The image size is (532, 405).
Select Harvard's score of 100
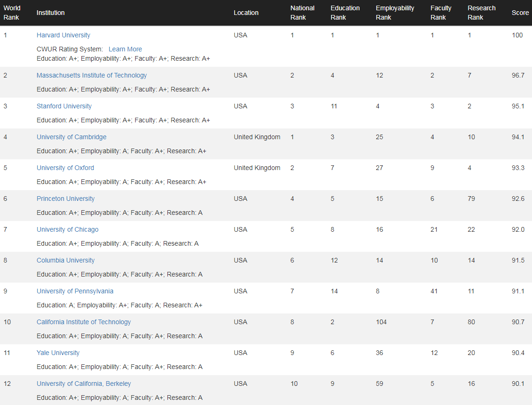pos(517,35)
